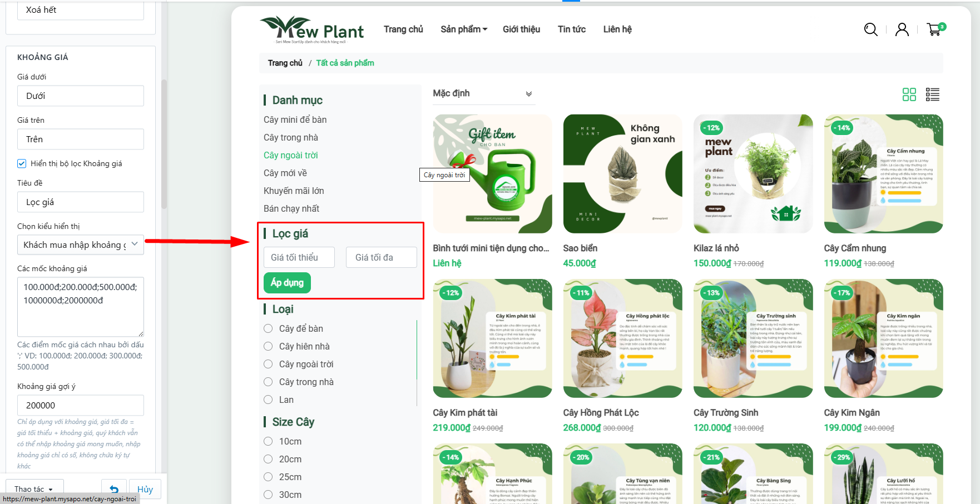Open the Giới thiệu page
The width and height of the screenshot is (980, 504).
pyautogui.click(x=521, y=29)
